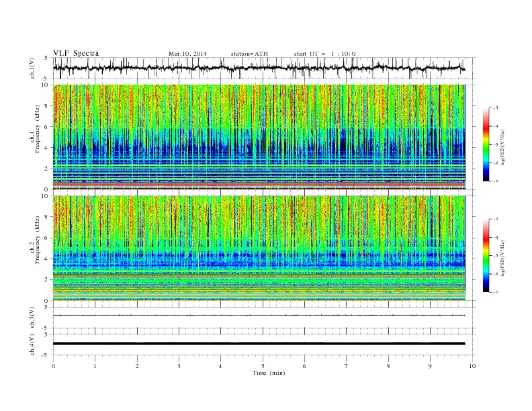The image size is (532, 411).
Task: Click the "-7" tick of lower color bar
Action: tap(496, 292)
